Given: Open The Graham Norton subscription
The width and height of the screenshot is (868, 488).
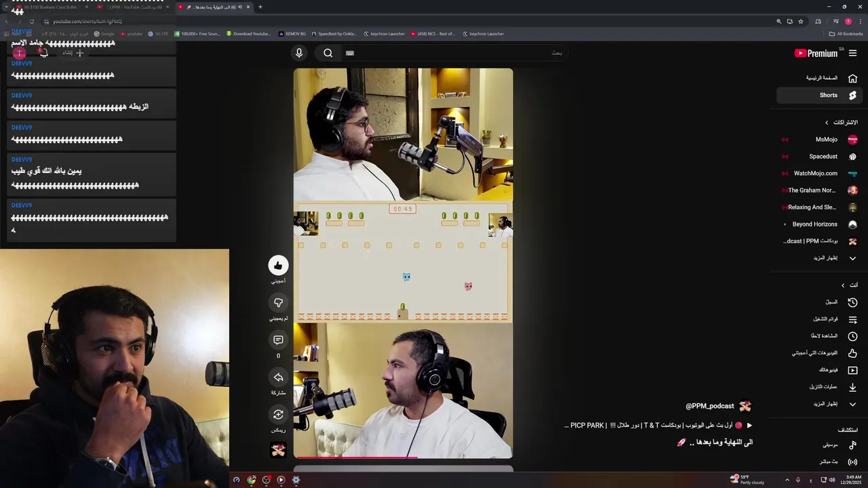Looking at the screenshot, I should click(x=819, y=190).
